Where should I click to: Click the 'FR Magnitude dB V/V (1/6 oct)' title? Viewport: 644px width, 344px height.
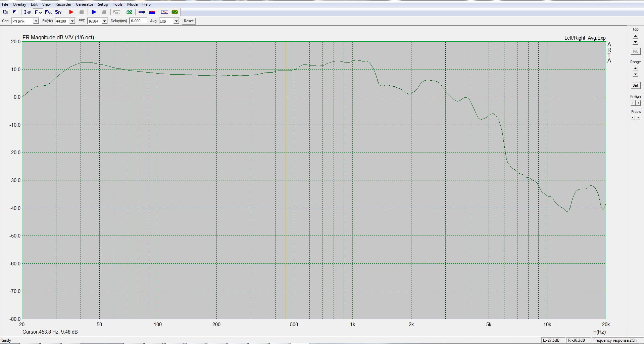click(58, 37)
